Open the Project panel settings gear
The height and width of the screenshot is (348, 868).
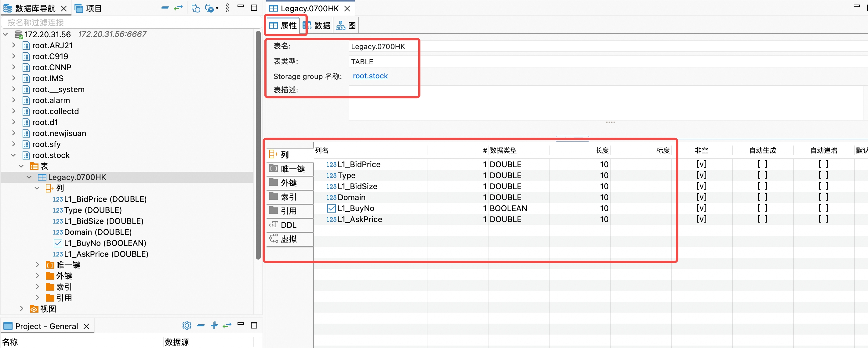pyautogui.click(x=187, y=325)
